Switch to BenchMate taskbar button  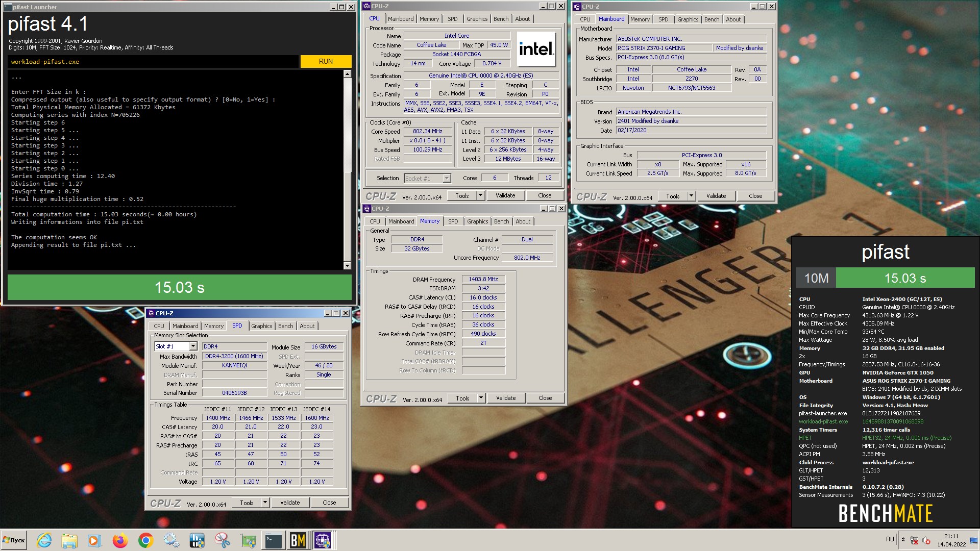(298, 540)
